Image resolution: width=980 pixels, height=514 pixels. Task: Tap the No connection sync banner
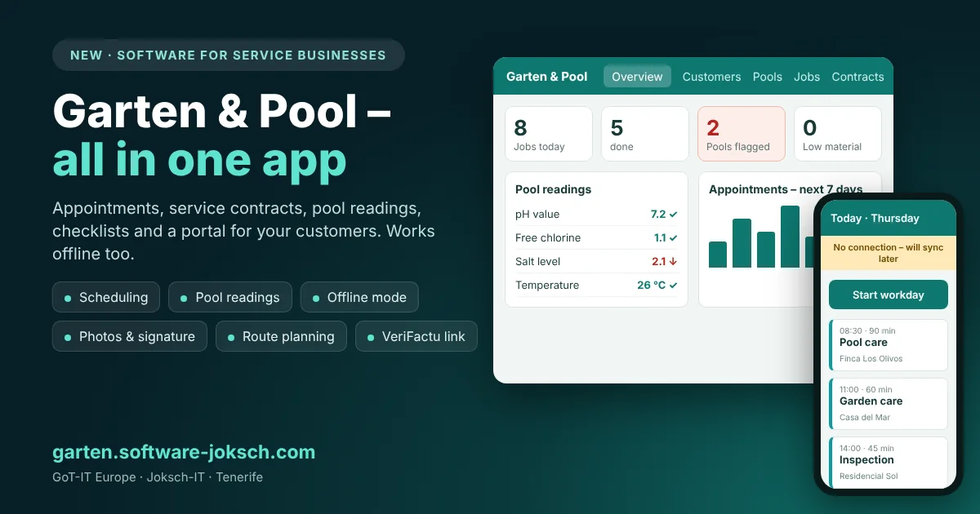coord(889,253)
